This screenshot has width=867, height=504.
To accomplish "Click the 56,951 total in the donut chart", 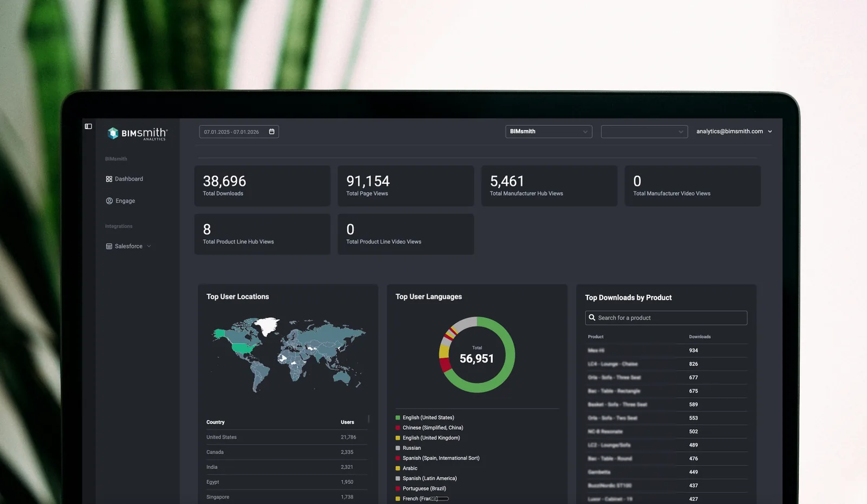I will click(x=477, y=359).
